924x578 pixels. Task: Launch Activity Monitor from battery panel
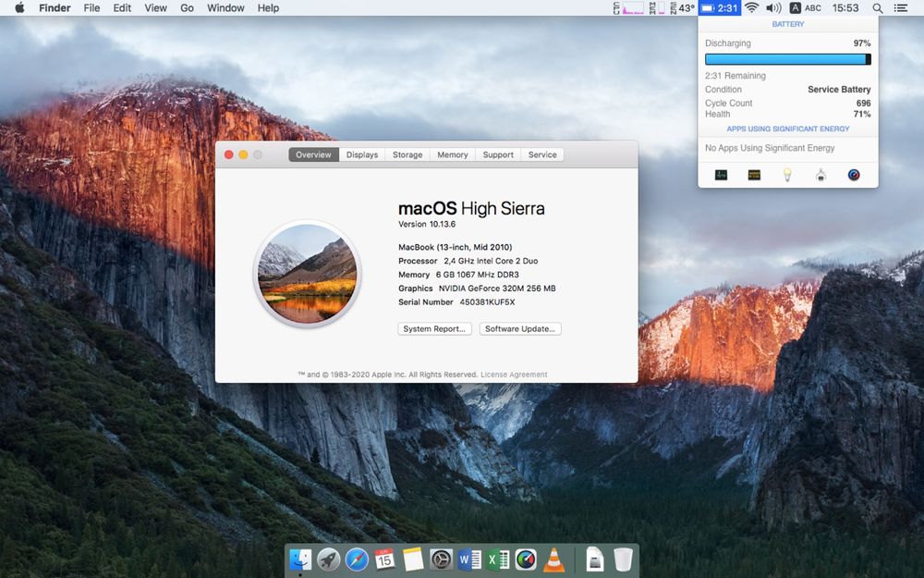pos(721,175)
